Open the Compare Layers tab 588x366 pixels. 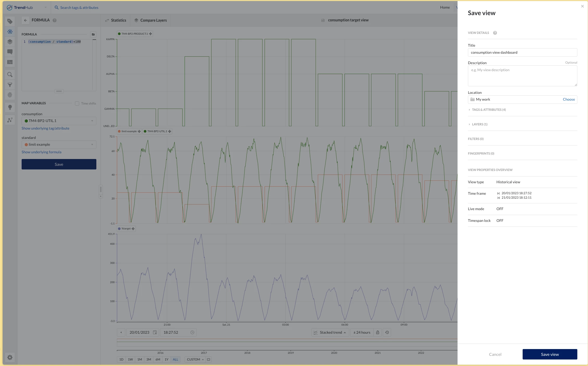tap(151, 20)
